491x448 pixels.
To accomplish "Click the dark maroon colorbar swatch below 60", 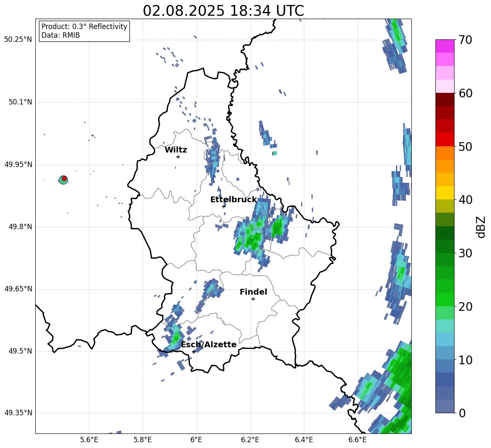I will [x=445, y=100].
